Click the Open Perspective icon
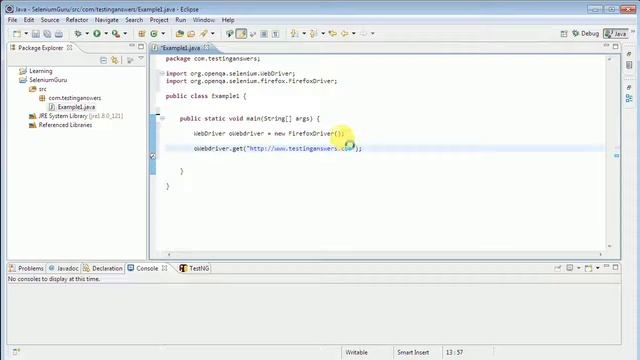 [x=564, y=34]
